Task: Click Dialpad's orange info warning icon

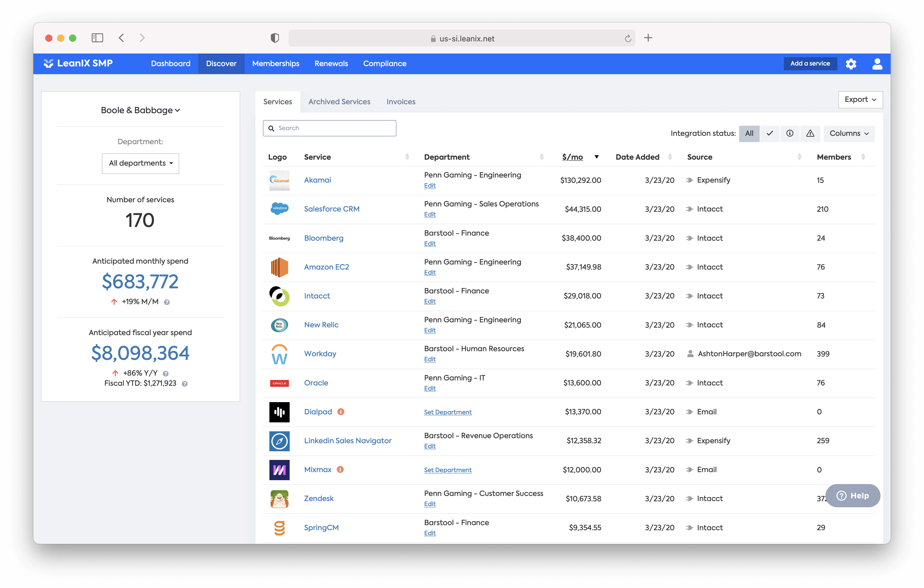Action: click(341, 411)
